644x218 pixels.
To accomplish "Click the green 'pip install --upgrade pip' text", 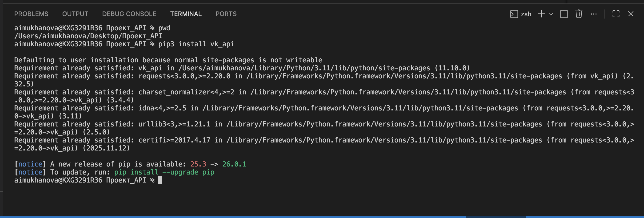I will (164, 172).
